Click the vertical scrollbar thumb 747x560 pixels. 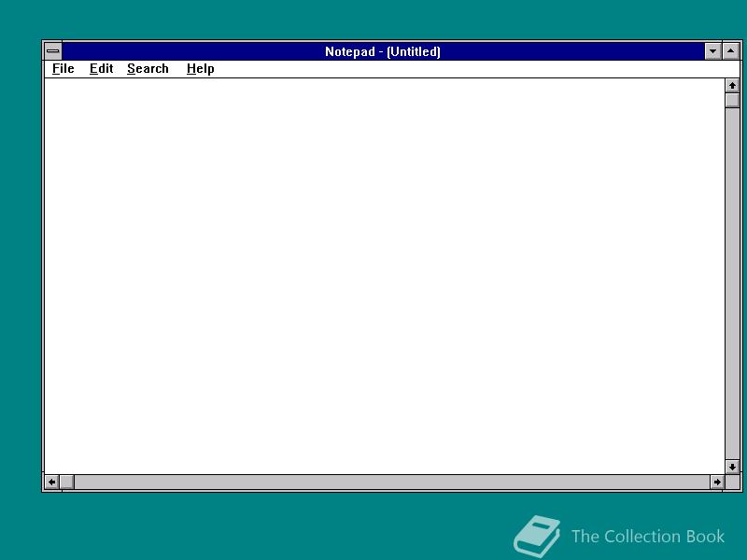(x=732, y=100)
